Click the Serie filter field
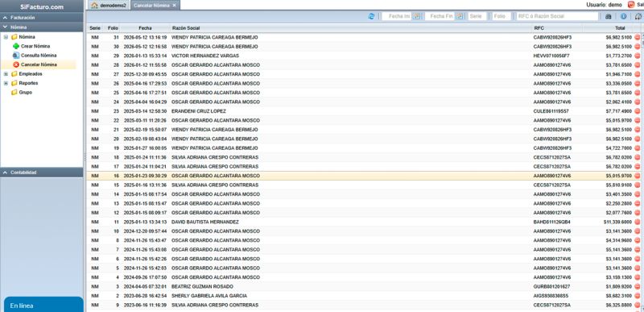The image size is (644, 312). [477, 16]
